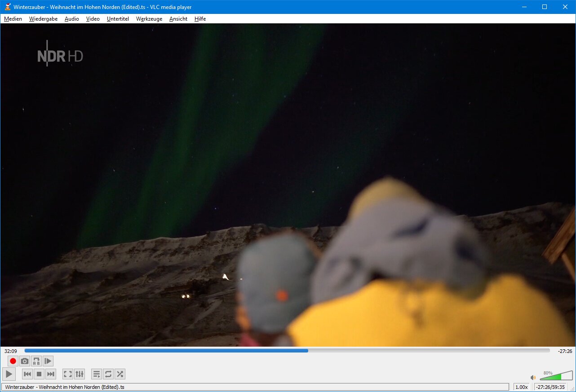Show the playlist view

point(97,374)
